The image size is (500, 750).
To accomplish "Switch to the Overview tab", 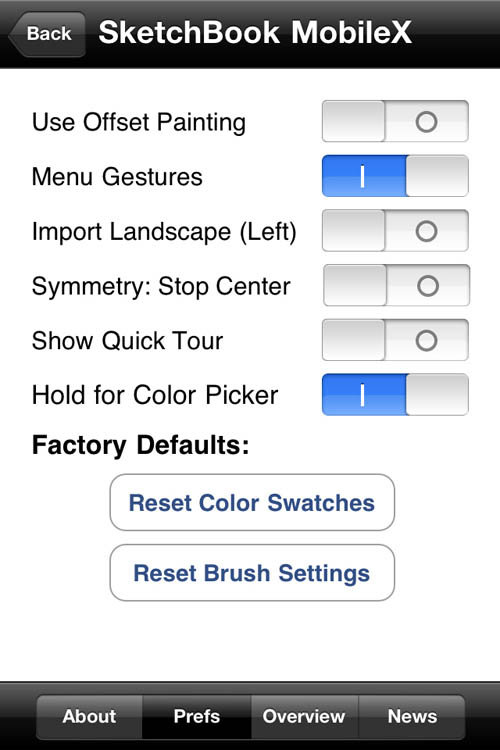I will coord(304,717).
